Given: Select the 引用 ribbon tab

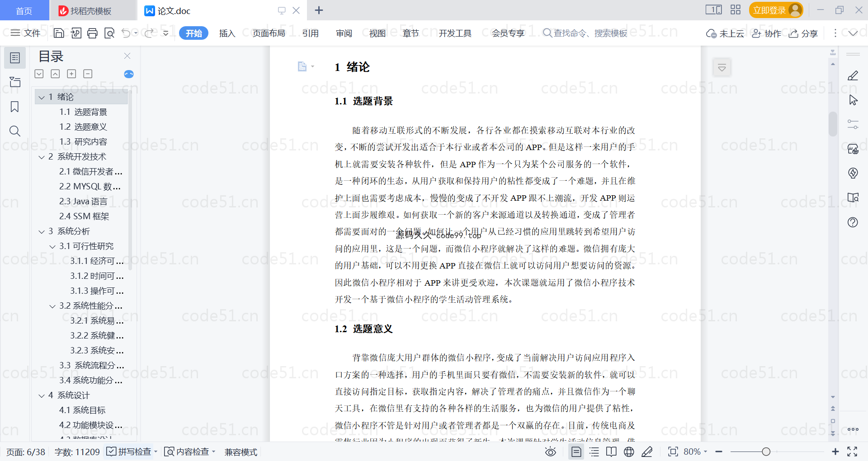Looking at the screenshot, I should 311,33.
